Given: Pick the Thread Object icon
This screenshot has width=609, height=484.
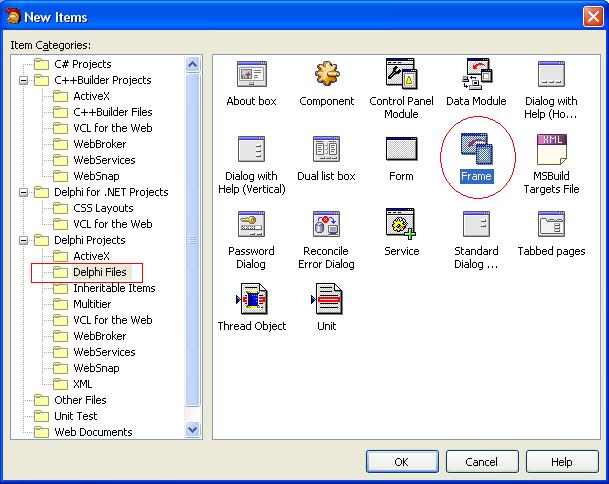Looking at the screenshot, I should 251,300.
